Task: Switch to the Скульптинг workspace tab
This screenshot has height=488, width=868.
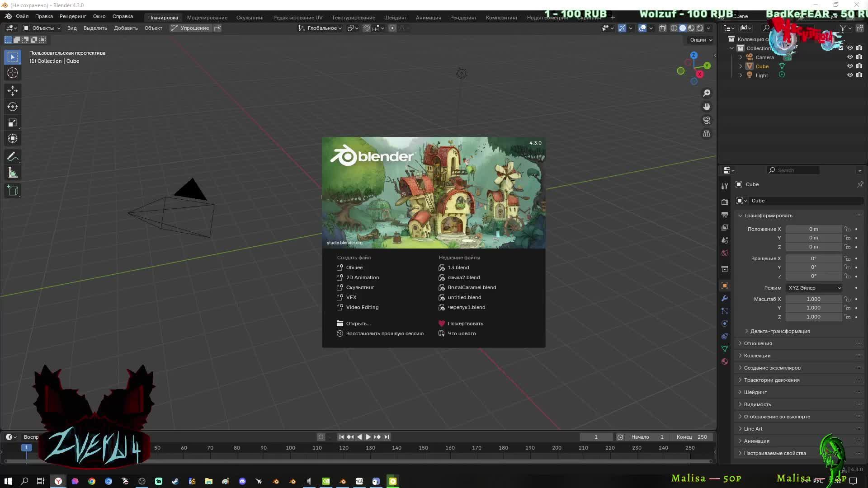Action: coord(250,17)
